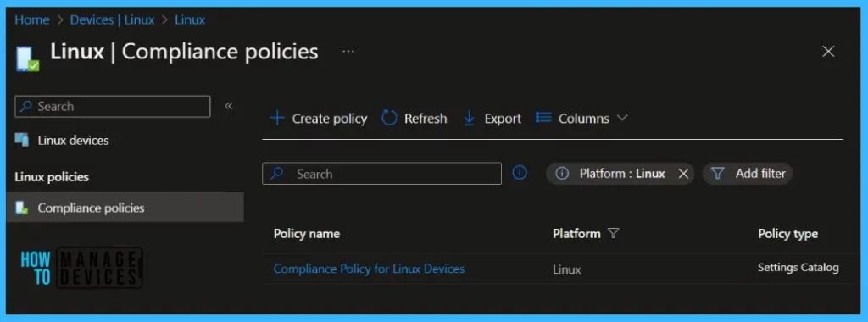Collapse the sidebar with double chevron
The height and width of the screenshot is (322, 868).
point(229,106)
